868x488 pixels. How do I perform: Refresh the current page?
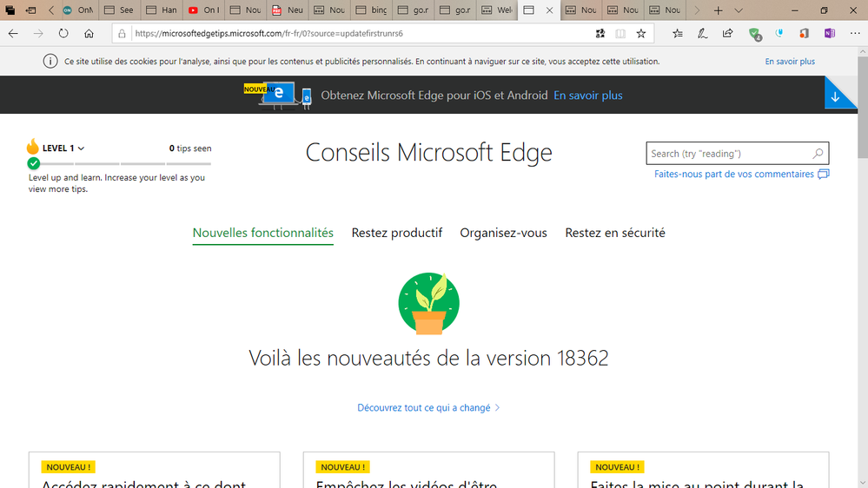tap(63, 33)
